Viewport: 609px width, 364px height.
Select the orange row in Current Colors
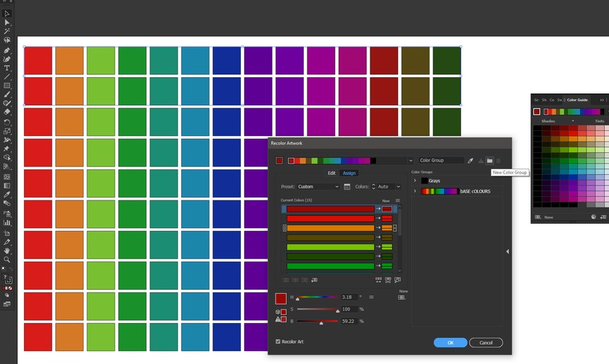click(x=330, y=228)
